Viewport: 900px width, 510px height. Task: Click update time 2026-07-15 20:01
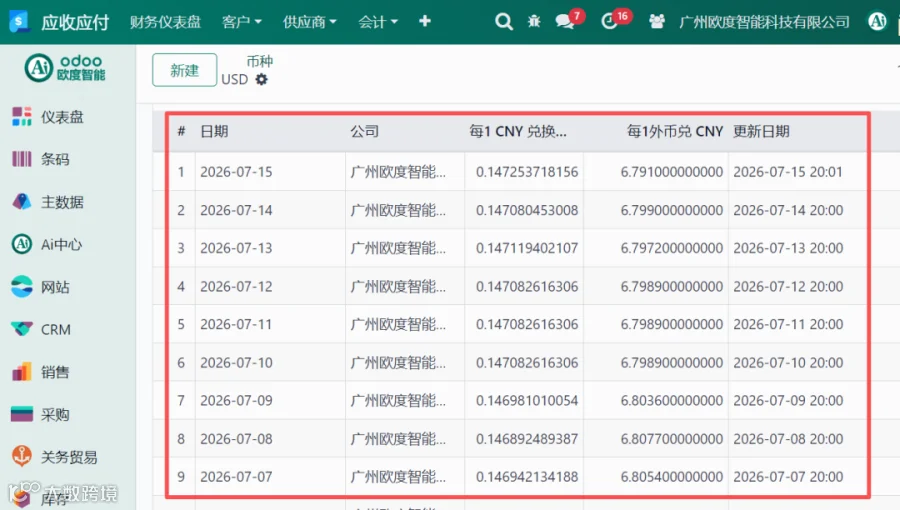click(788, 172)
